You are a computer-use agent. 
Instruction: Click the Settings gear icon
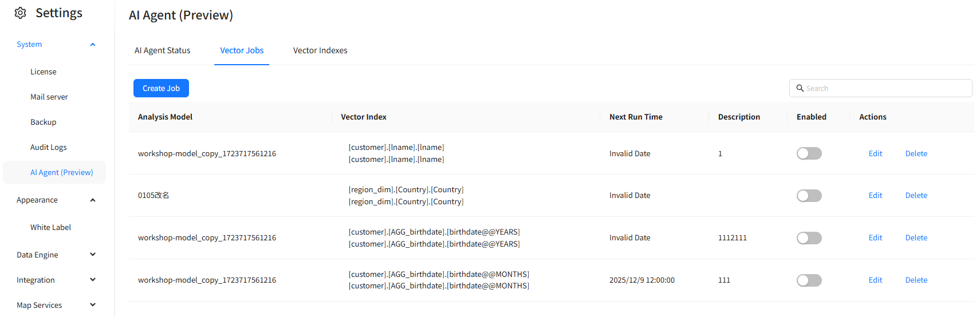click(x=21, y=13)
